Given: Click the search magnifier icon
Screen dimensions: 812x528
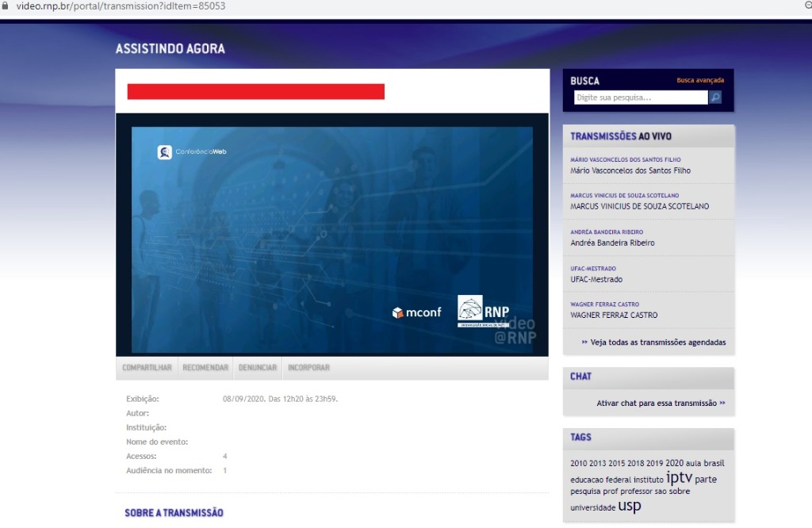Looking at the screenshot, I should click(715, 98).
